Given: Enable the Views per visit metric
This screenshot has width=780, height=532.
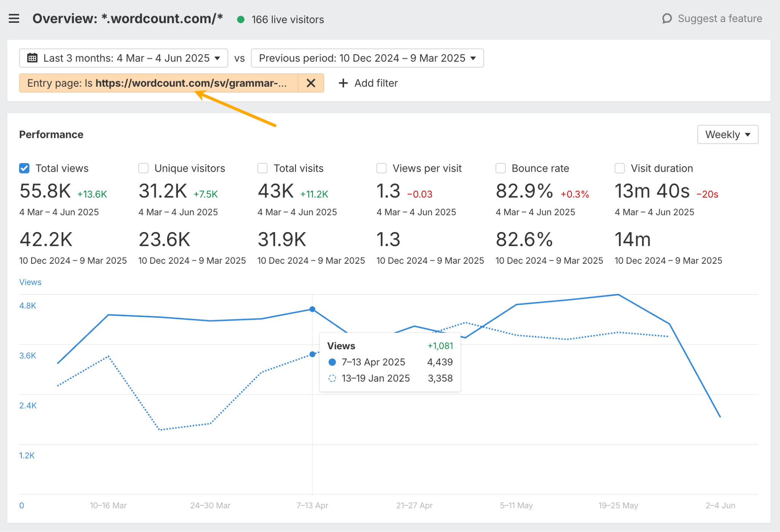Looking at the screenshot, I should 381,168.
